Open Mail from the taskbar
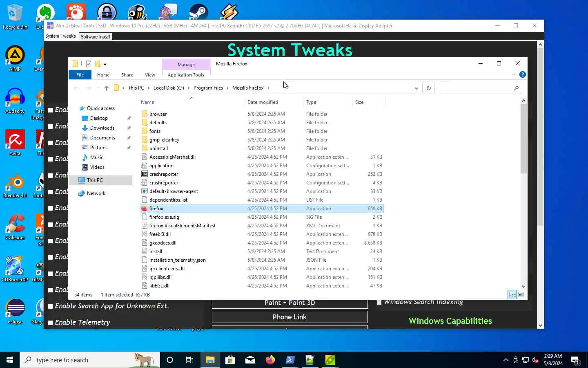588x368 pixels. (250, 360)
